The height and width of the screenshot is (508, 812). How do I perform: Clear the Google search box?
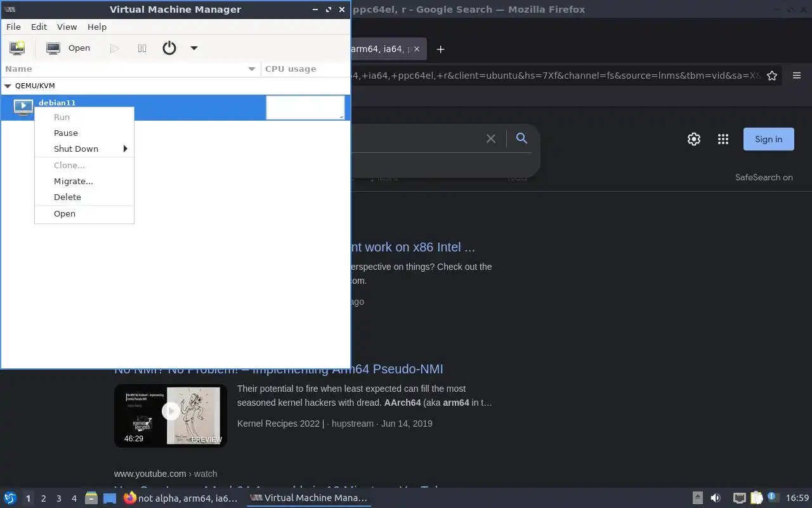pyautogui.click(x=491, y=138)
